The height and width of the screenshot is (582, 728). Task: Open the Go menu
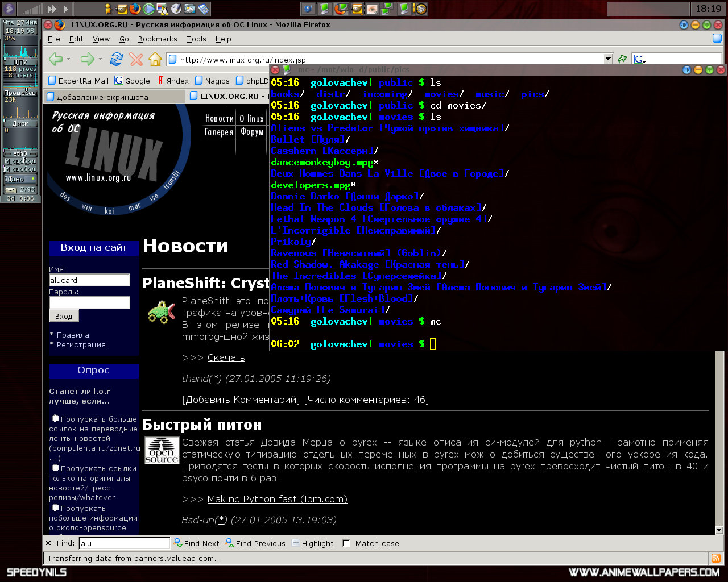tap(124, 39)
